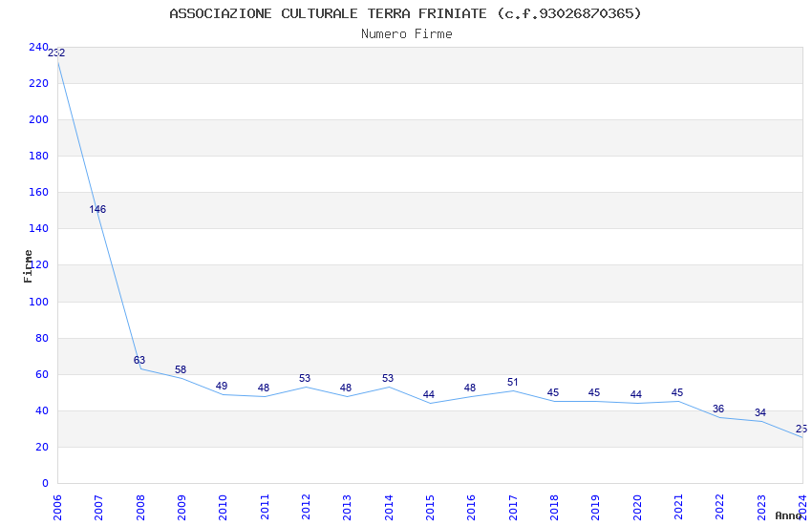Click the x-axis year 2019

(595, 508)
